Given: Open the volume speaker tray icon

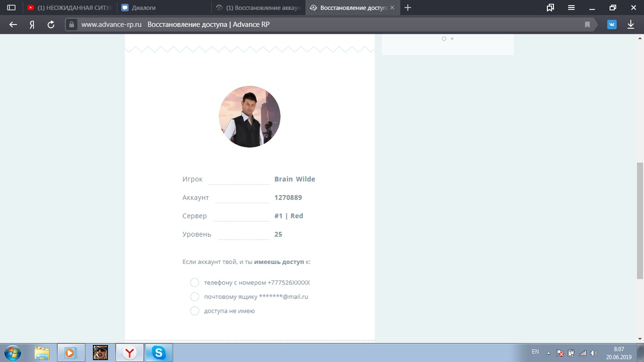Looking at the screenshot, I should tap(594, 353).
